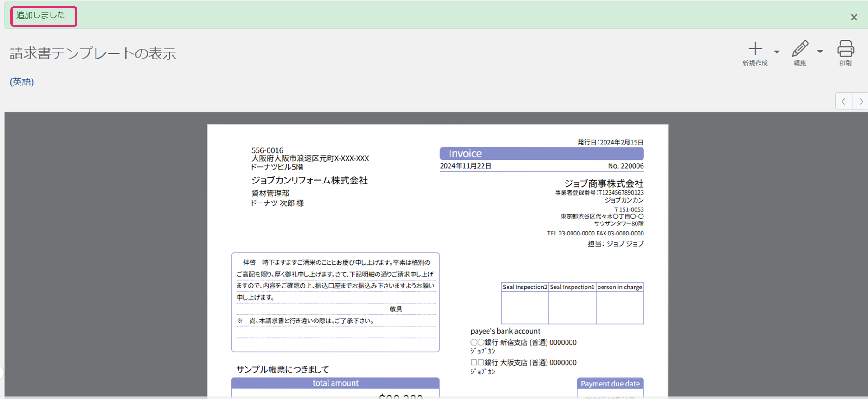This screenshot has width=868, height=399.
Task: Click the total amount header
Action: click(x=335, y=383)
